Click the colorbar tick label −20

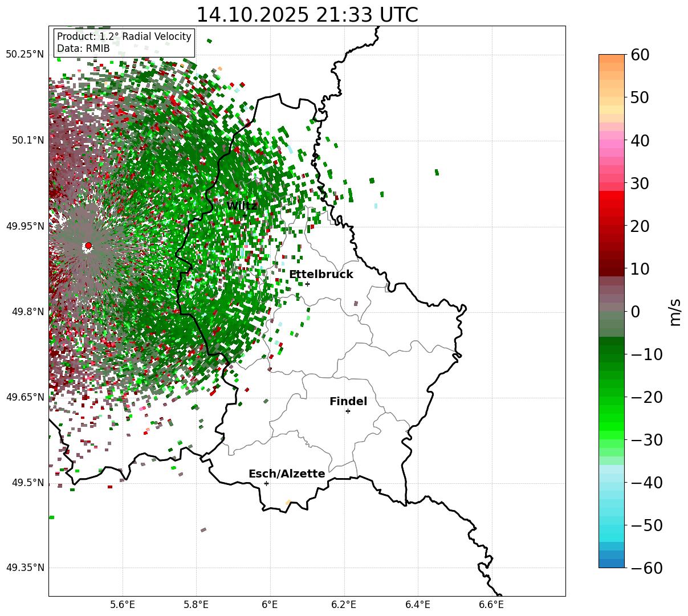[x=646, y=397]
